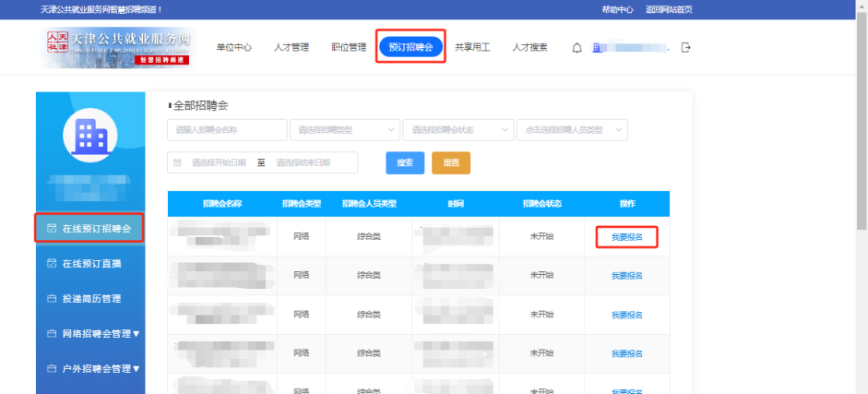Viewport: 868px width, 394px height.
Task: Click the briefcase icon beside 投递简历管理
Action: pyautogui.click(x=52, y=299)
